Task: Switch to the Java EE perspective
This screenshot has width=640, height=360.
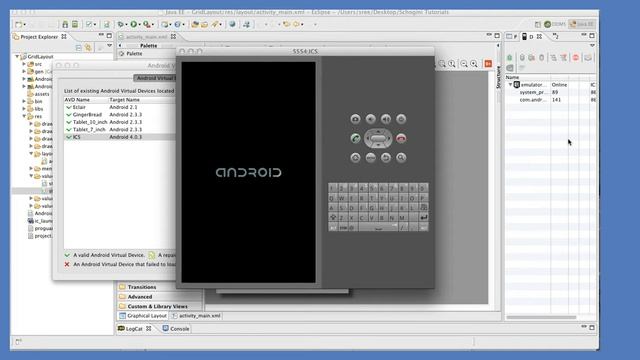Action: [582, 24]
